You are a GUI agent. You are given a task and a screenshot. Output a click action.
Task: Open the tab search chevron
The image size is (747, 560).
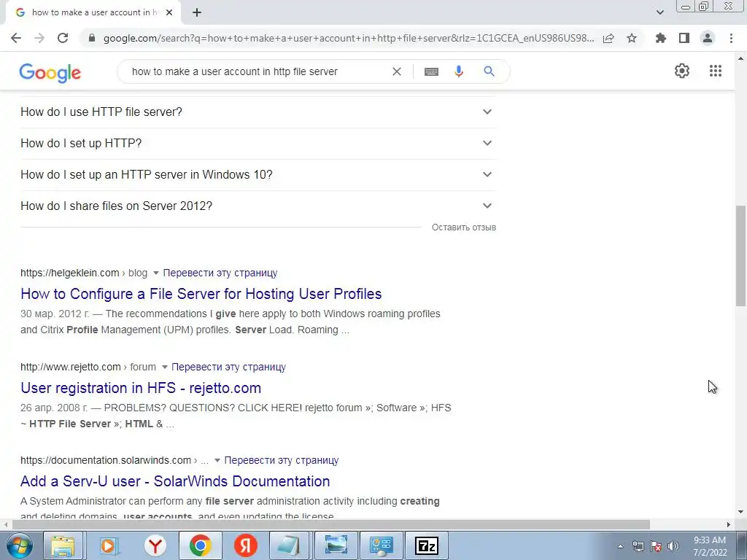tap(659, 12)
